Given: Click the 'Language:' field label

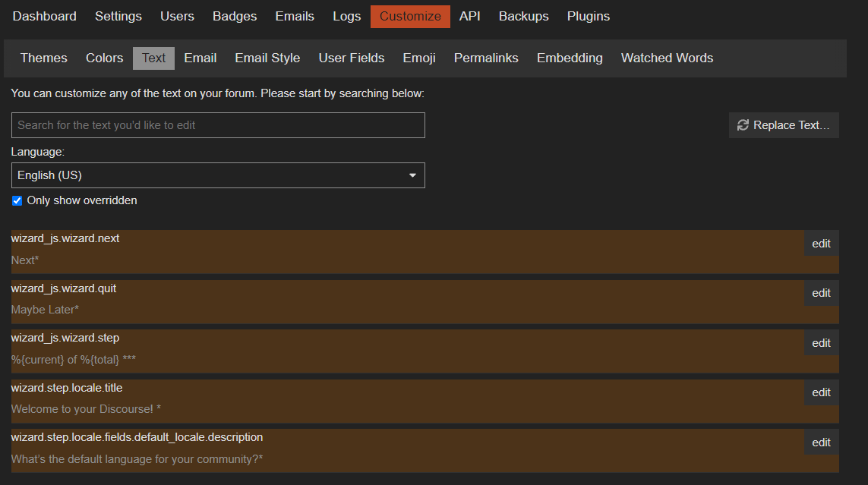Looking at the screenshot, I should pyautogui.click(x=38, y=152).
